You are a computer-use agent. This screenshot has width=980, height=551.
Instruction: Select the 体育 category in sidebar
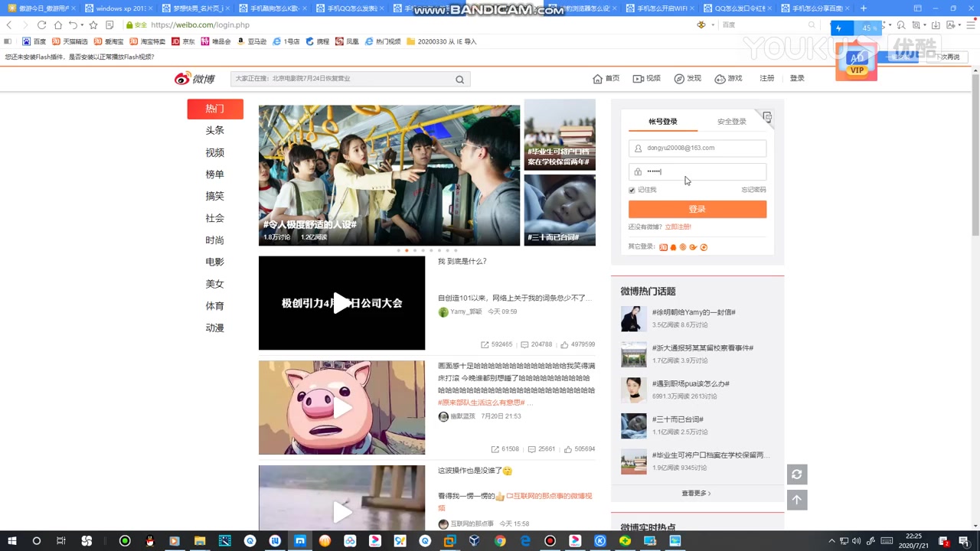point(215,306)
